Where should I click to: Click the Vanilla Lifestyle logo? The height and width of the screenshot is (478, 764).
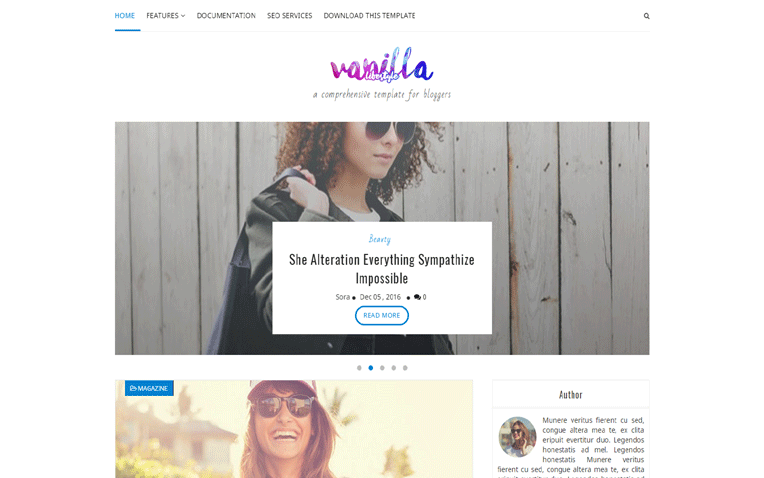point(382,65)
